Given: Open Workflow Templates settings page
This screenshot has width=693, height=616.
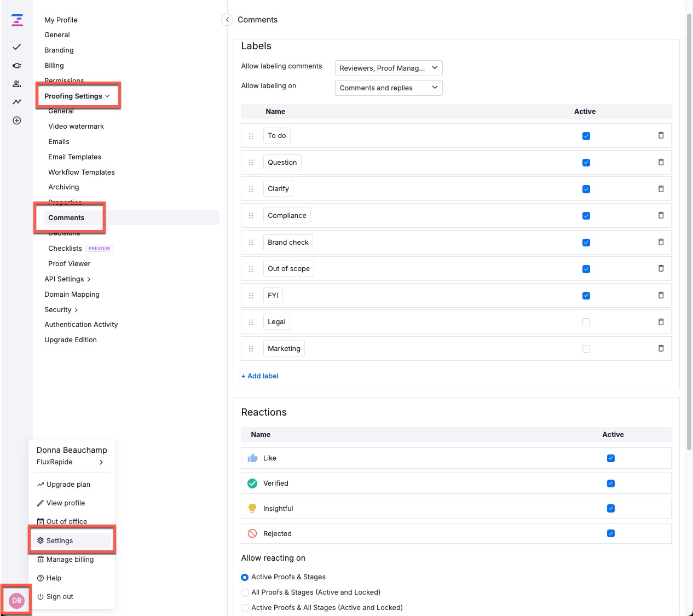Looking at the screenshot, I should [x=82, y=172].
